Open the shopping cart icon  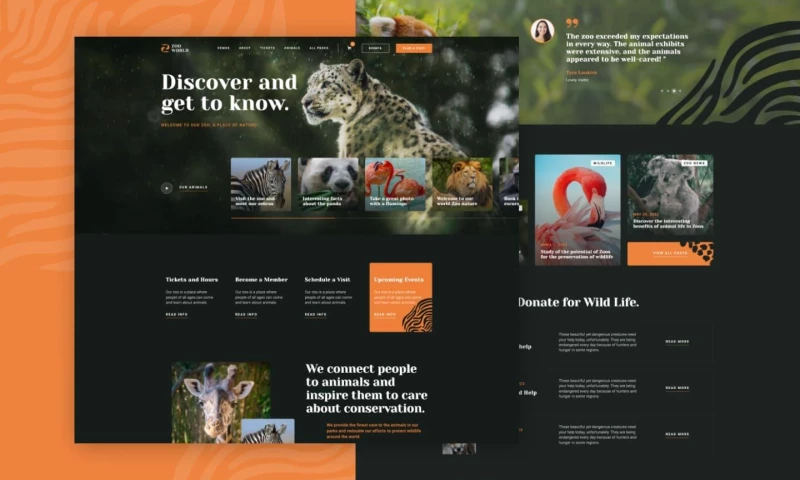[x=350, y=47]
